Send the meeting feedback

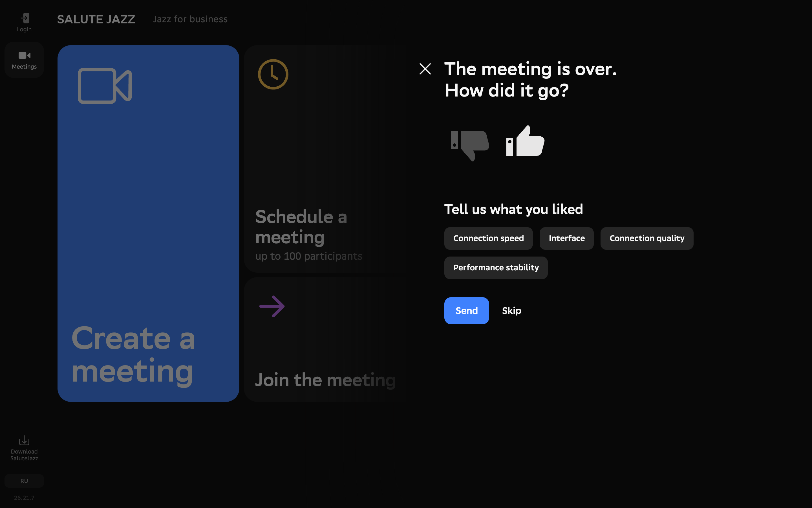466,310
